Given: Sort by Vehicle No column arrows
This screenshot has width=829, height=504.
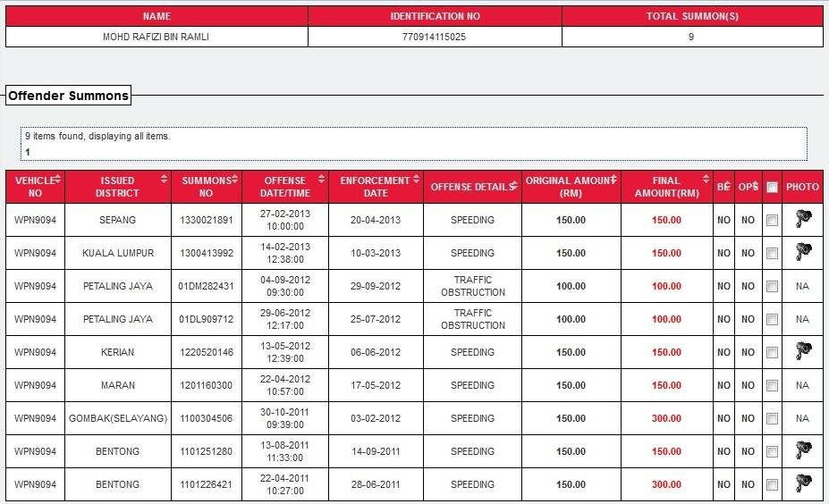Looking at the screenshot, I should coord(57,179).
